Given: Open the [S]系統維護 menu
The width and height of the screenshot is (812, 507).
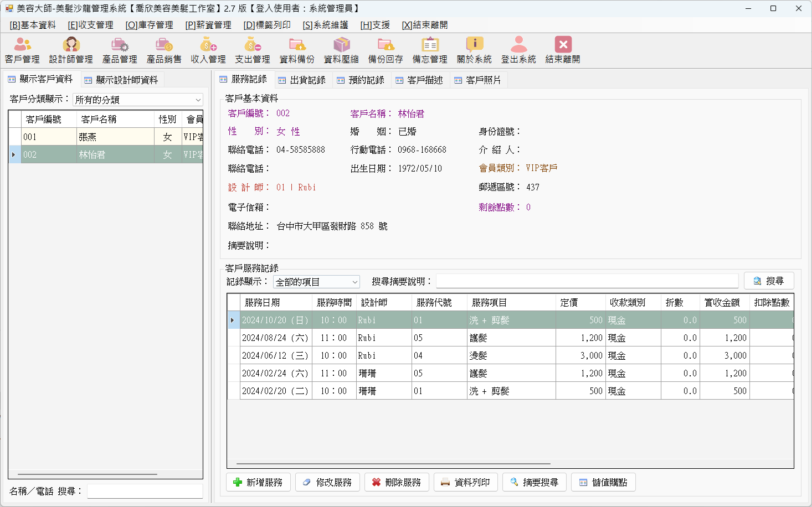Looking at the screenshot, I should coord(325,25).
